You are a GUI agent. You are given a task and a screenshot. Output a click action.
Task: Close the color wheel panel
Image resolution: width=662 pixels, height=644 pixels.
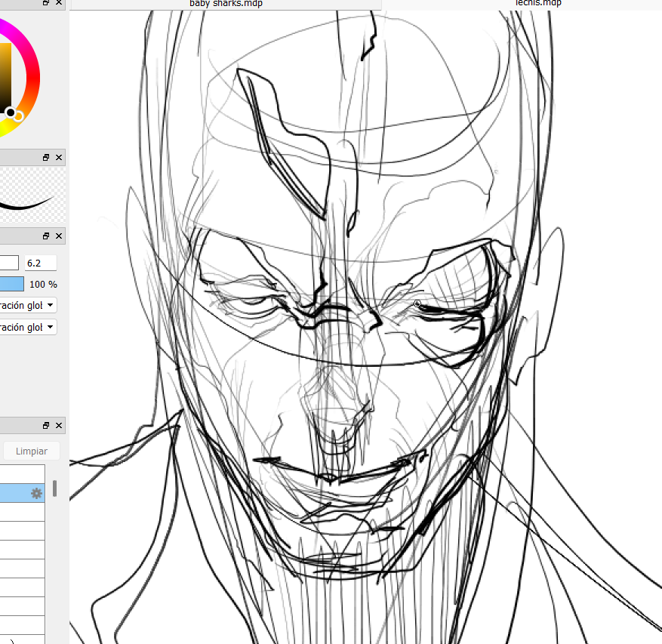(59, 2)
